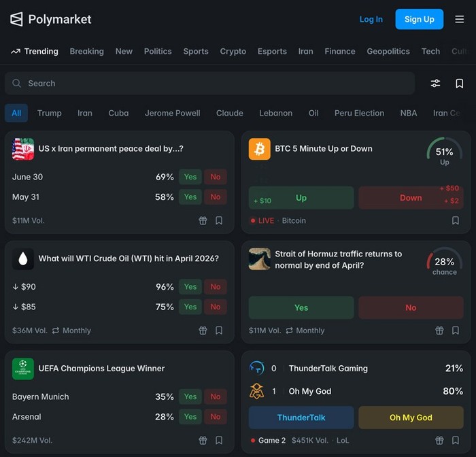This screenshot has width=476, height=457.
Task: Select the Jerome Powell topic filter
Action: (x=172, y=113)
